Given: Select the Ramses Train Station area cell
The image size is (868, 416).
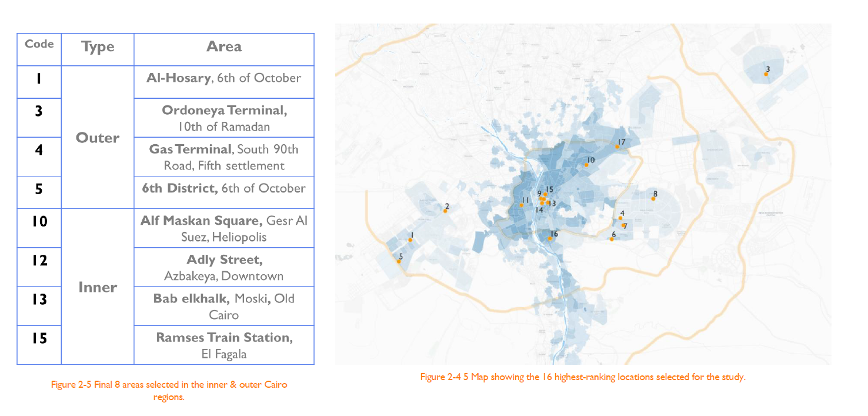Looking at the screenshot, I should click(223, 345).
